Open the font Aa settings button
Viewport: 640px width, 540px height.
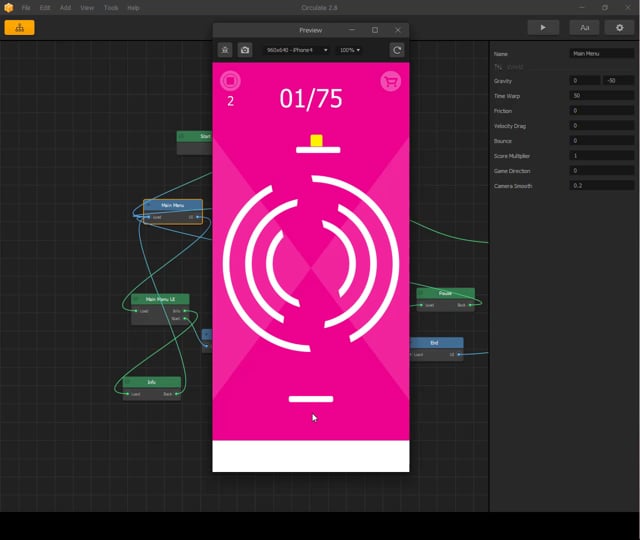click(x=584, y=27)
